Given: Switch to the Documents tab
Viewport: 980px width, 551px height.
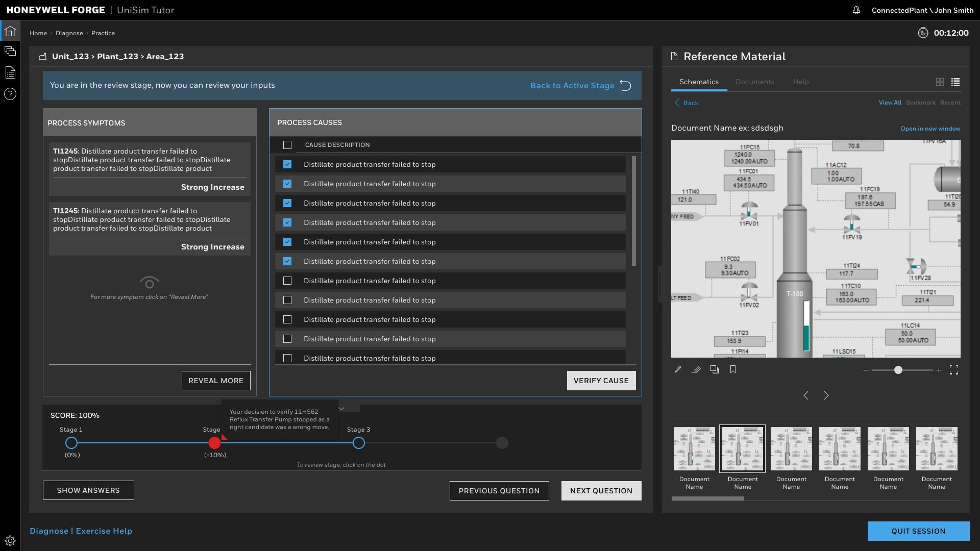Looking at the screenshot, I should click(754, 82).
